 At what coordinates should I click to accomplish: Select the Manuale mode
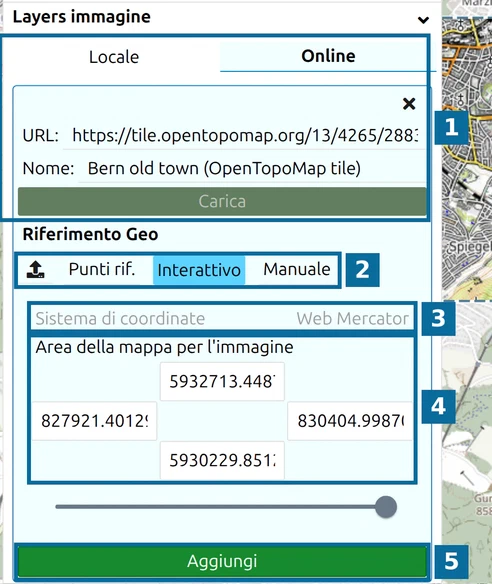pos(297,269)
